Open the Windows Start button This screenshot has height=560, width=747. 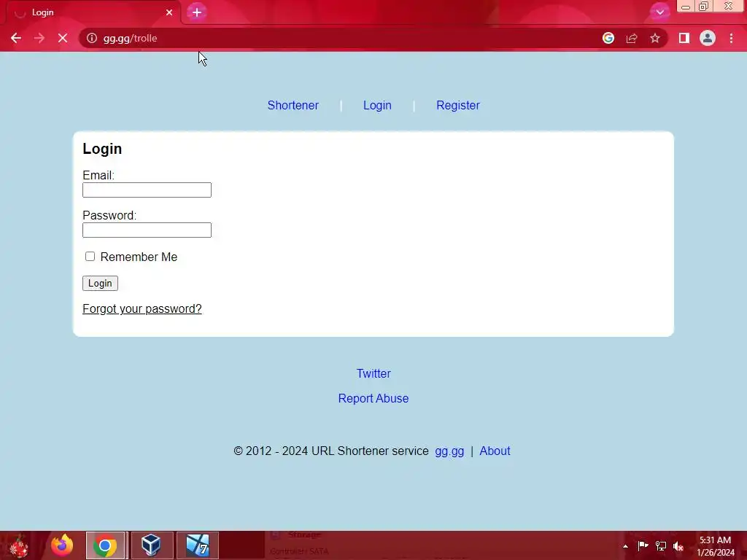pos(19,545)
